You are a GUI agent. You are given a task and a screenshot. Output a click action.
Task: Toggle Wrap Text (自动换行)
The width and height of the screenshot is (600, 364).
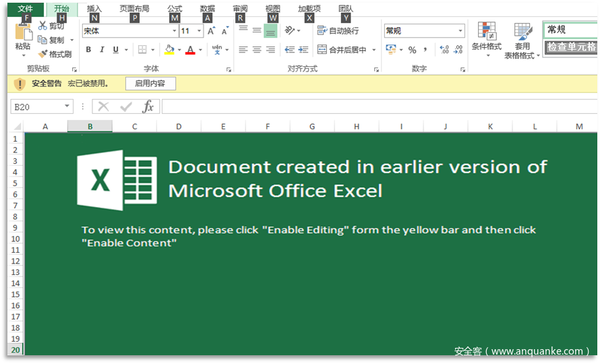click(x=338, y=31)
